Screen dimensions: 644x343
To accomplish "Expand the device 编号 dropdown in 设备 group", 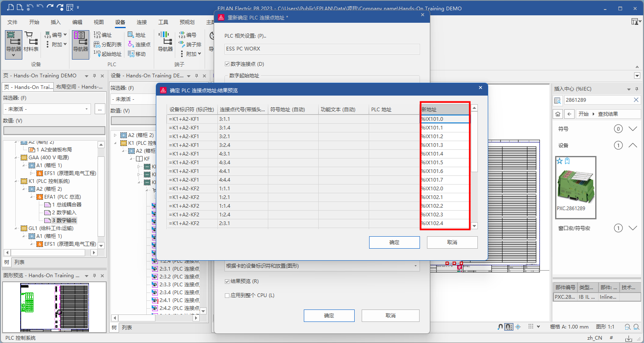I will pos(65,35).
